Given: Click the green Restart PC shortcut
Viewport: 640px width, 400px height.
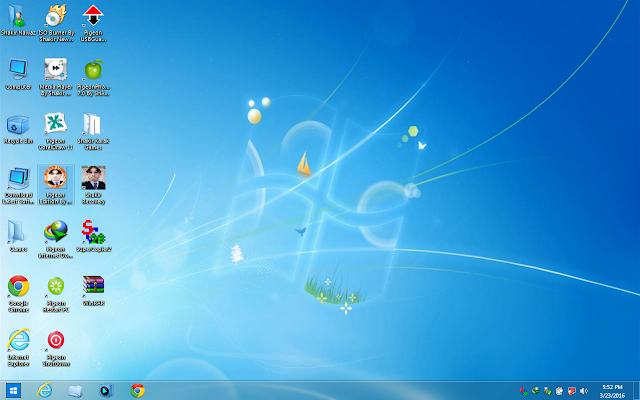Looking at the screenshot, I should 56,293.
